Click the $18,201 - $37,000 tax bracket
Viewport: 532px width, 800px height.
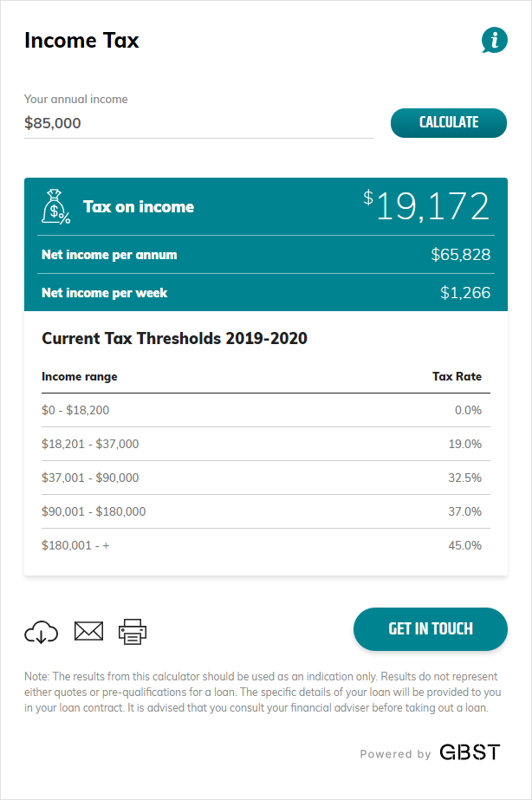click(x=266, y=444)
